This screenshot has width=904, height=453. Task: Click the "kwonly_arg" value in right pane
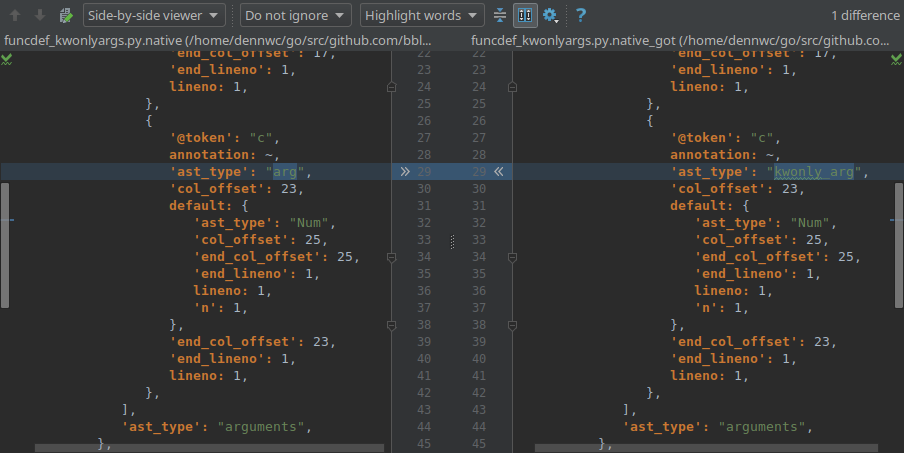point(813,172)
